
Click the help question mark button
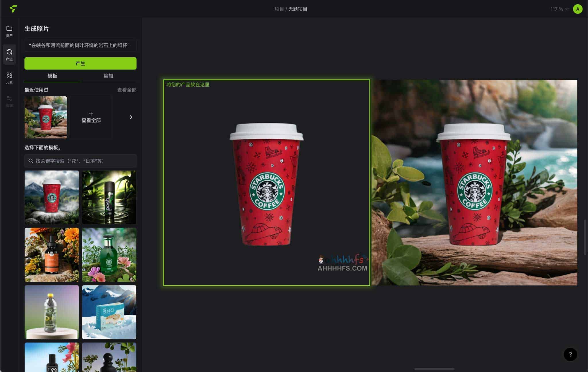[570, 354]
